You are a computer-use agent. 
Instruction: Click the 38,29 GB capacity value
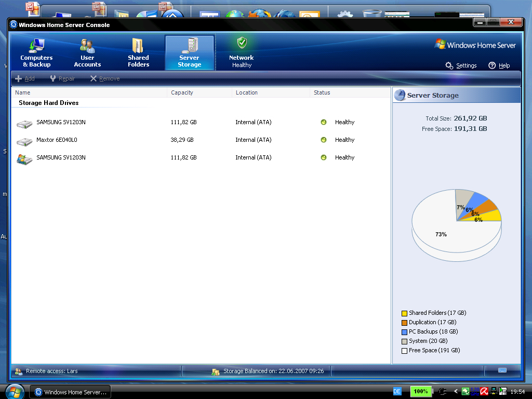pyautogui.click(x=182, y=140)
